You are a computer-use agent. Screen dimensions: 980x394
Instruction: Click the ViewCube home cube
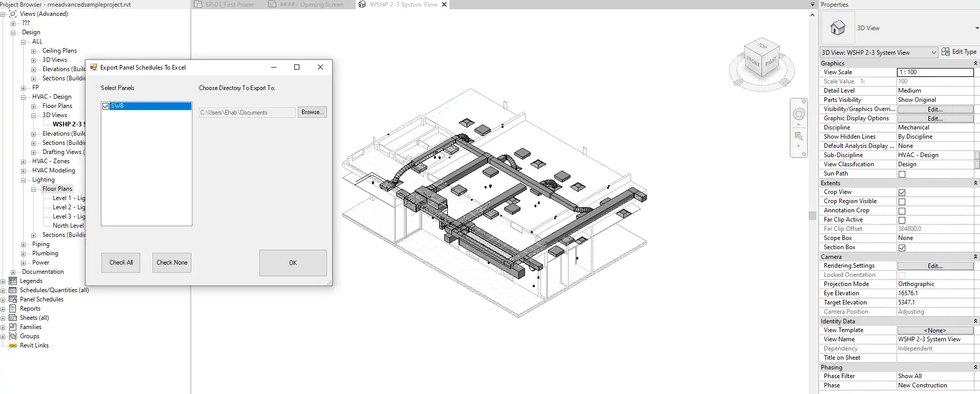pyautogui.click(x=761, y=58)
